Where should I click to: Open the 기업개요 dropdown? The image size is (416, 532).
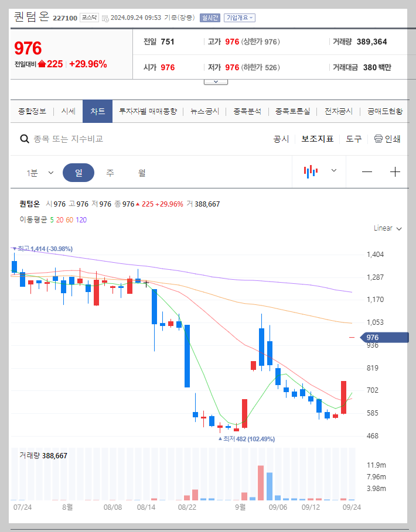coord(240,17)
